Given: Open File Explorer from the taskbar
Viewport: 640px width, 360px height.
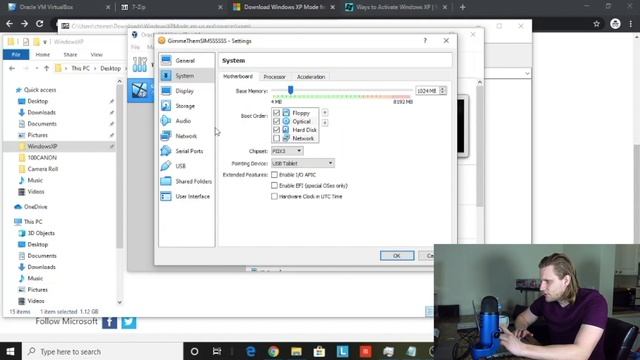Looking at the screenshot, I should tap(296, 351).
